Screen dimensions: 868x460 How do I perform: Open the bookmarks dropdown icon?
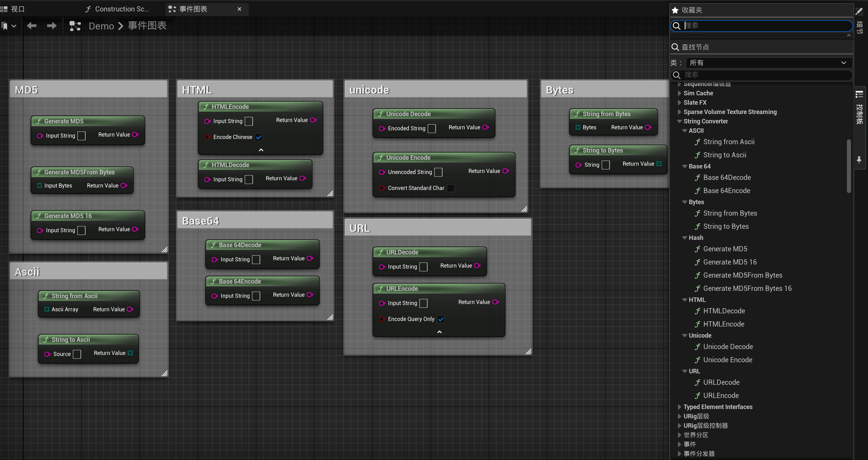(9, 26)
